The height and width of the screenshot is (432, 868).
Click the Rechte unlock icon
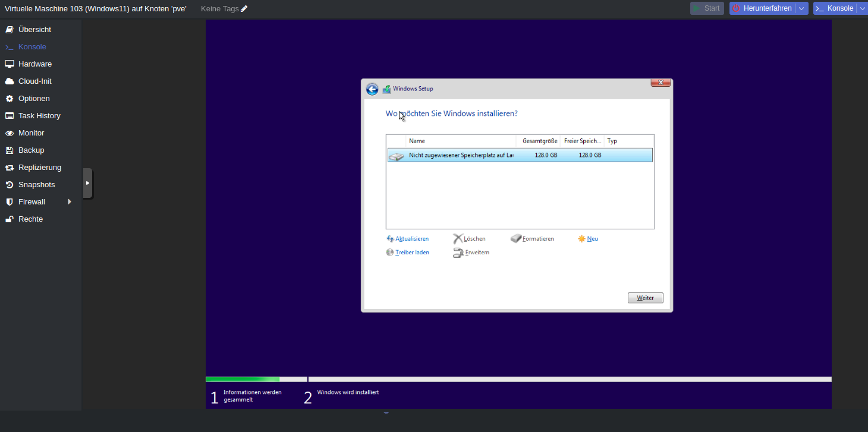[x=10, y=219]
